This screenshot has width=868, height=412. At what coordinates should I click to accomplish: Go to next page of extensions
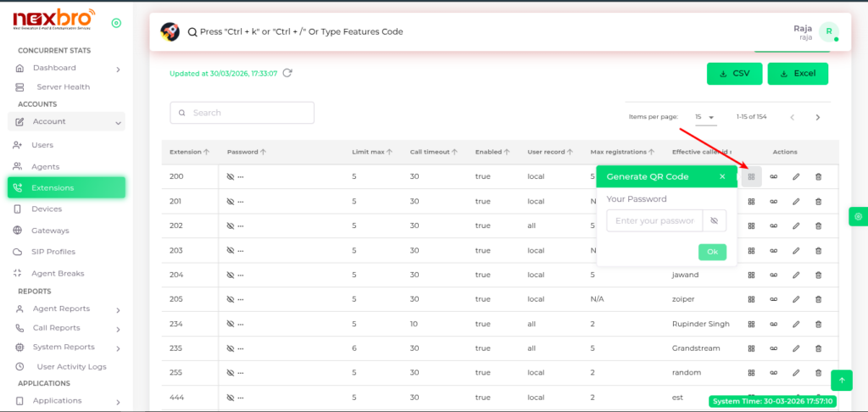point(818,117)
